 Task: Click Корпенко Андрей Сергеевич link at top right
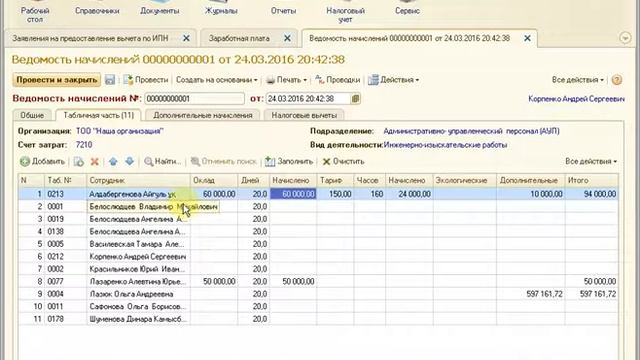(576, 99)
